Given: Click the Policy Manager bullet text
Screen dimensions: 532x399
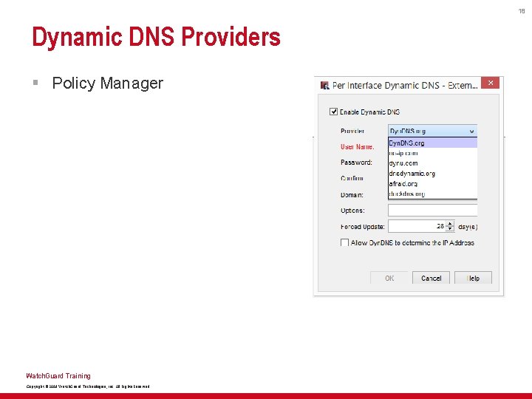Looking at the screenshot, I should click(108, 83).
